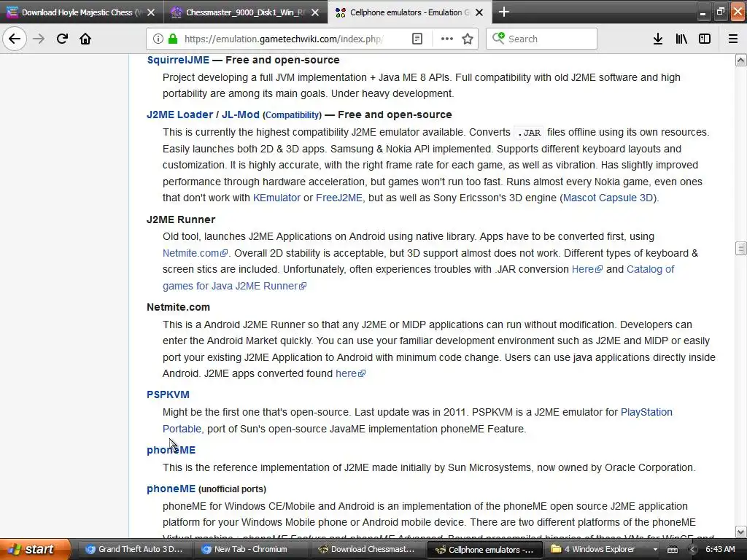
Task: Switch to Chessmaster_9000_Disk1_Win tab
Action: click(245, 12)
